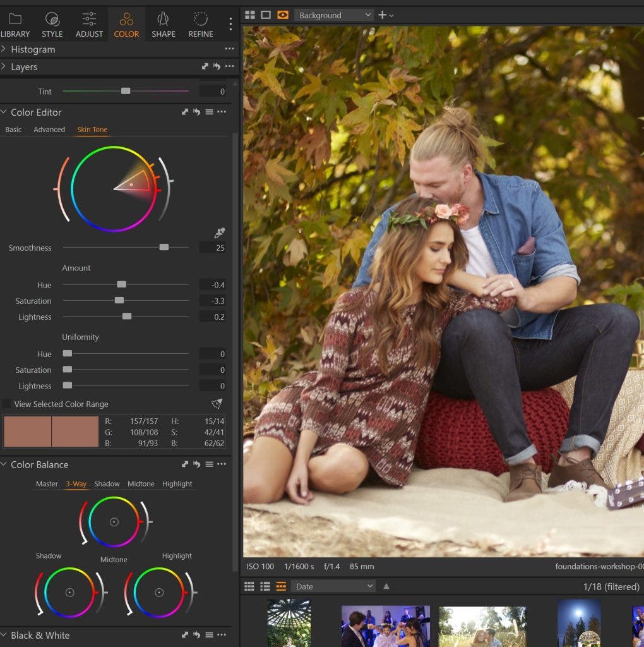The height and width of the screenshot is (647, 644).
Task: Pick skin tone color with eyedropper
Action: (x=219, y=233)
